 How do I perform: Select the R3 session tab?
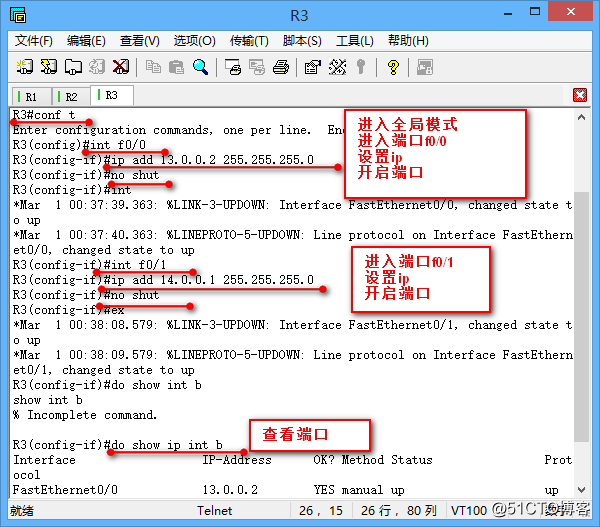click(112, 95)
